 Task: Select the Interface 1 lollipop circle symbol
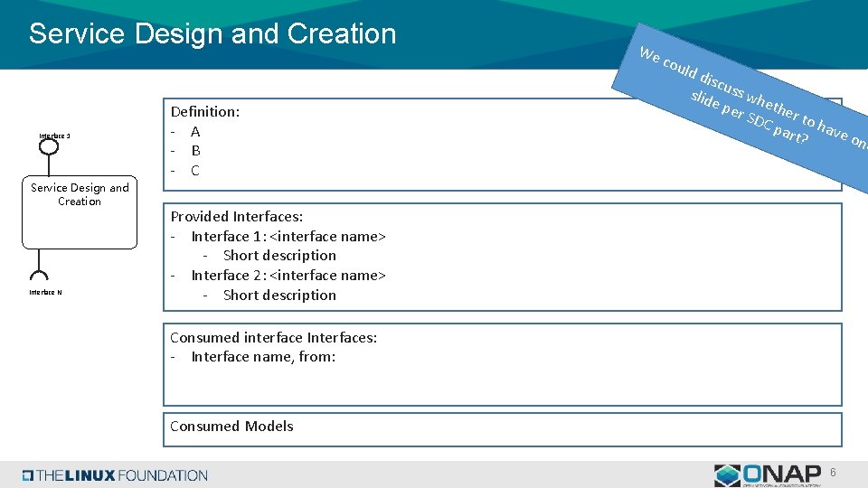(x=49, y=146)
